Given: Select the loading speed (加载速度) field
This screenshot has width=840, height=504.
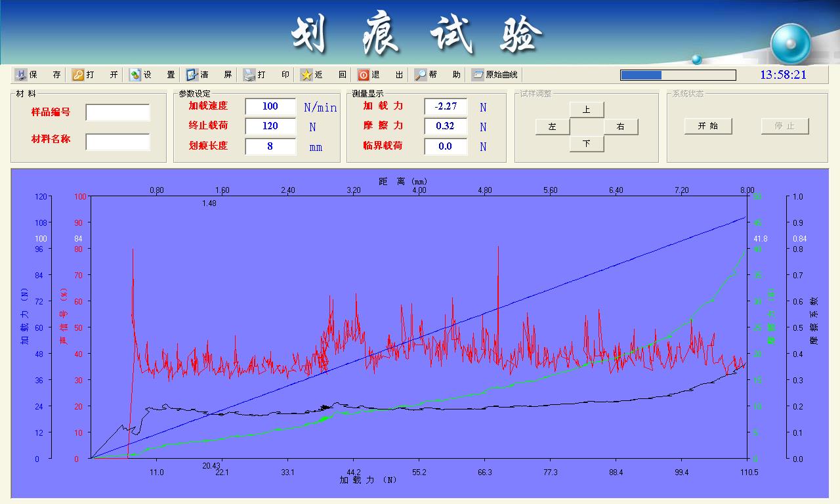Looking at the screenshot, I should (270, 106).
